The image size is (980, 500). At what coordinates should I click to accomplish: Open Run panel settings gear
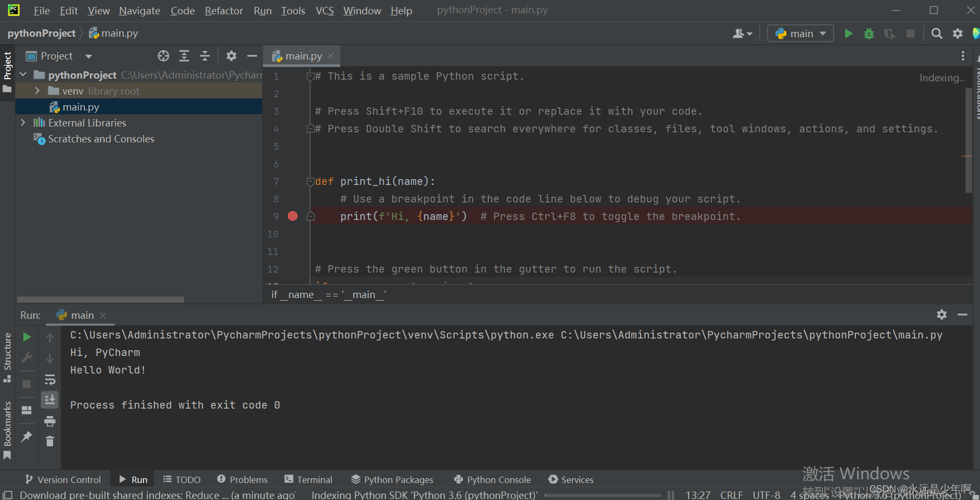click(942, 315)
